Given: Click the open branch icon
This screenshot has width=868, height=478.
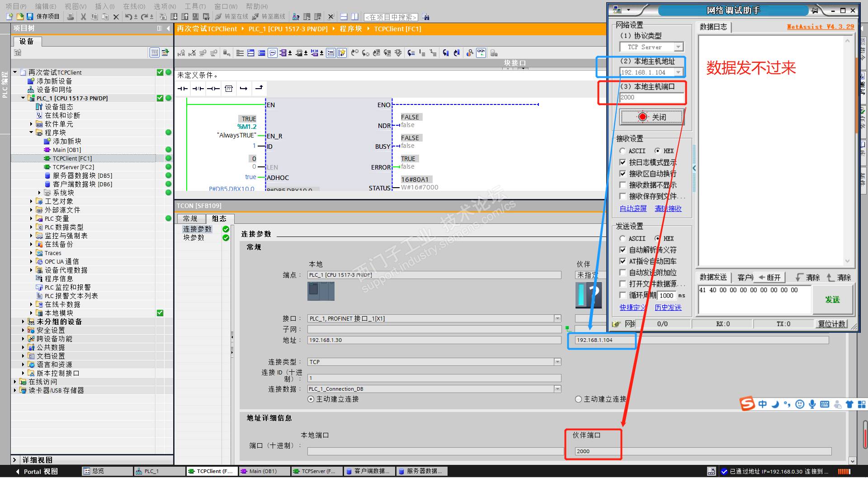Looking at the screenshot, I should coord(244,89).
